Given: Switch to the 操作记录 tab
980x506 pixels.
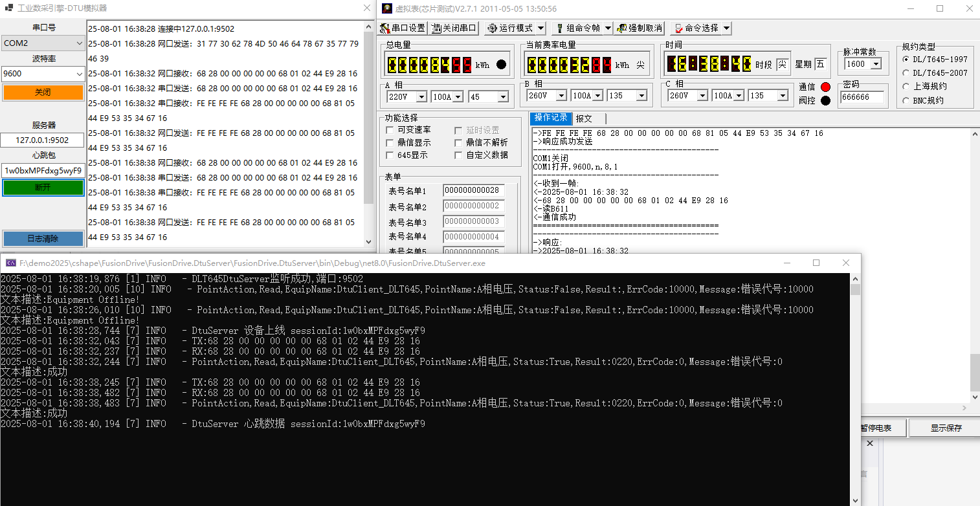Looking at the screenshot, I should pos(550,118).
